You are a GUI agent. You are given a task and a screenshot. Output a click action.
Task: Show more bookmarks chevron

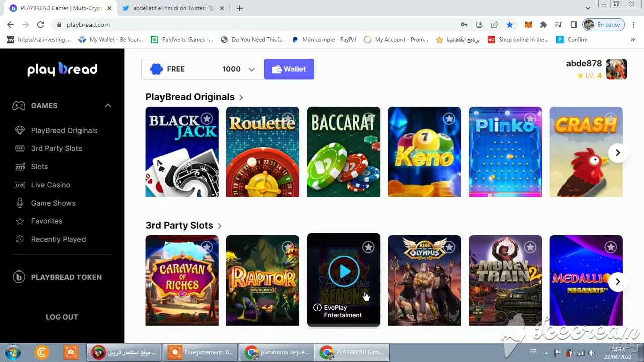633,40
